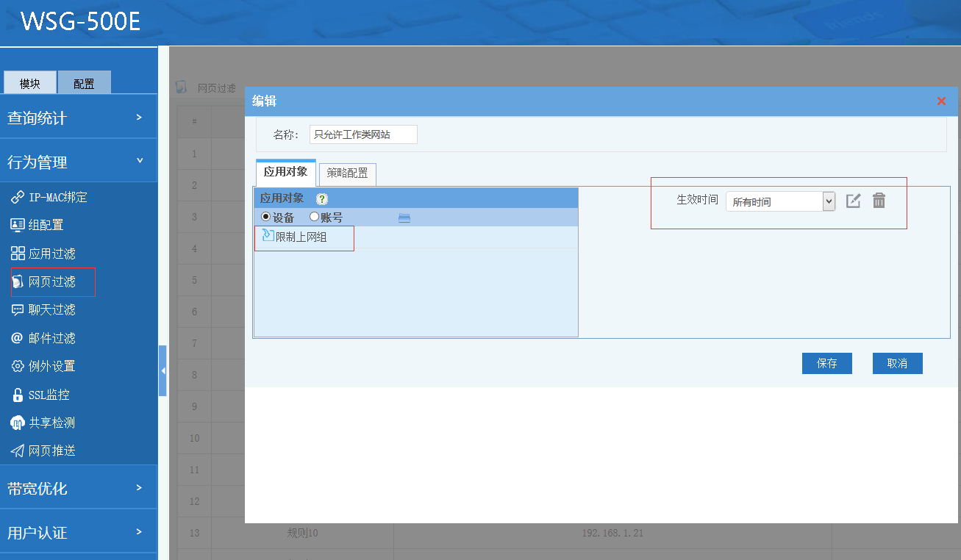The height and width of the screenshot is (560, 961).
Task: Open 邮件过滤 sidebar item
Action: coord(51,338)
